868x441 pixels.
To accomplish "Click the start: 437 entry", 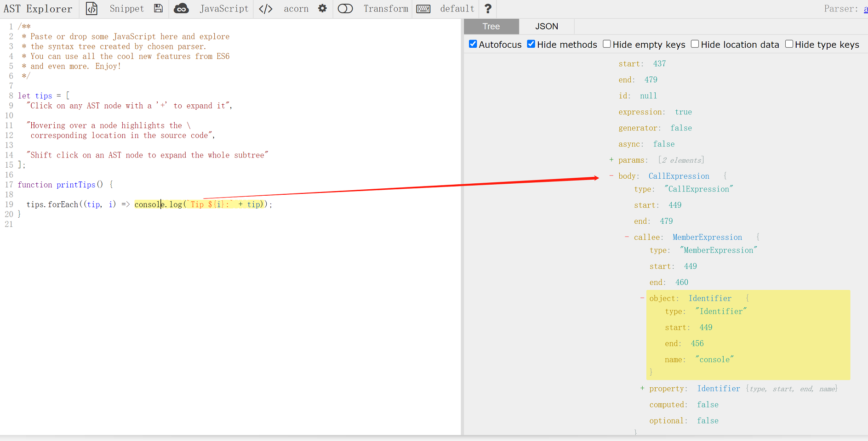I will coord(642,63).
